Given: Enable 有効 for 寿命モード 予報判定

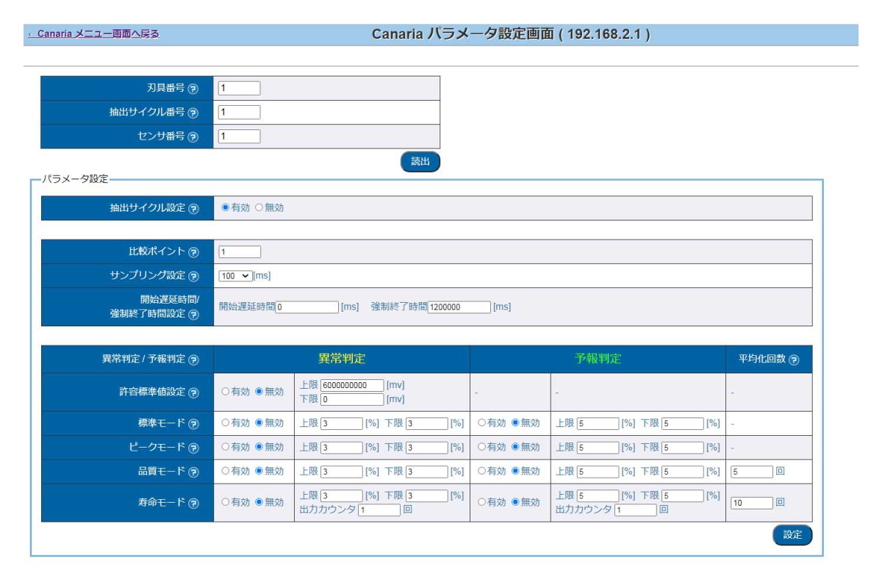Looking at the screenshot, I should coord(482,503).
